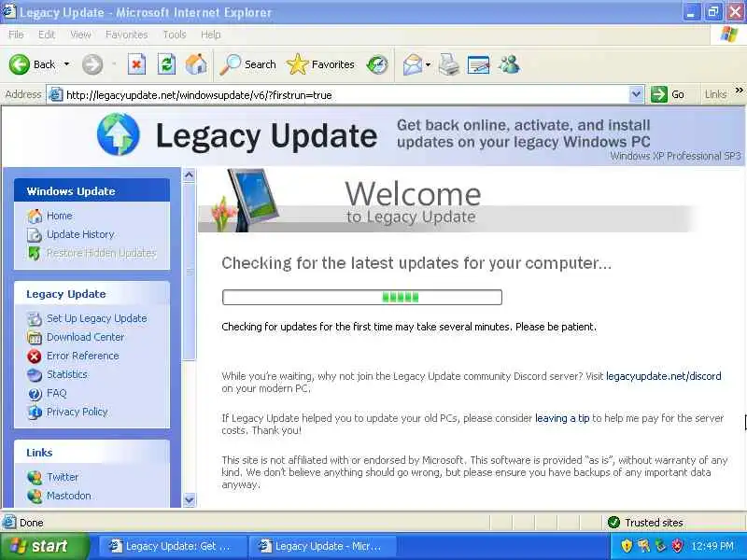Viewport: 747px width, 560px height.
Task: Click the Mail toolbar icon
Action: (412, 64)
